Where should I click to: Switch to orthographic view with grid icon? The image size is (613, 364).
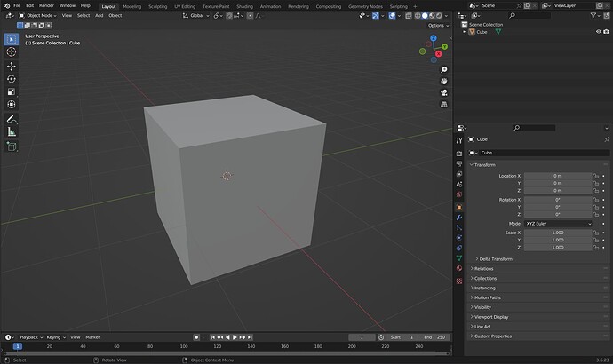[x=443, y=103]
